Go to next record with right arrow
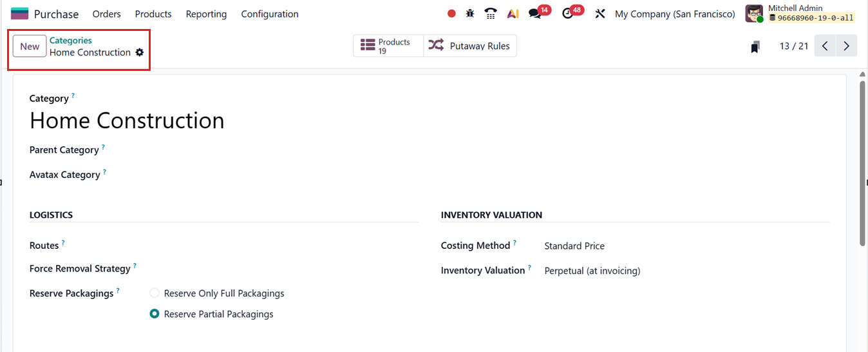Screen dimensions: 868x352 [847, 46]
